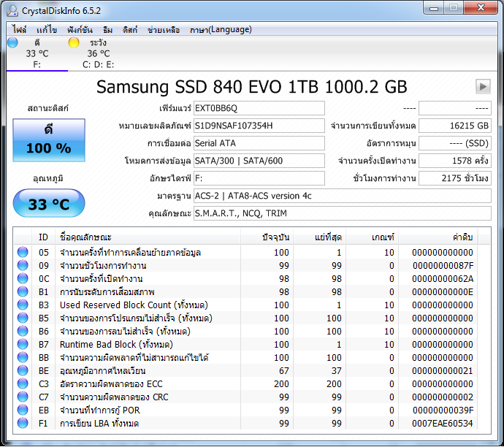Viewport: 504px width, 447px height.
Task: Click the ค่าดิบ (Raw values) column header
Action: tap(438, 237)
